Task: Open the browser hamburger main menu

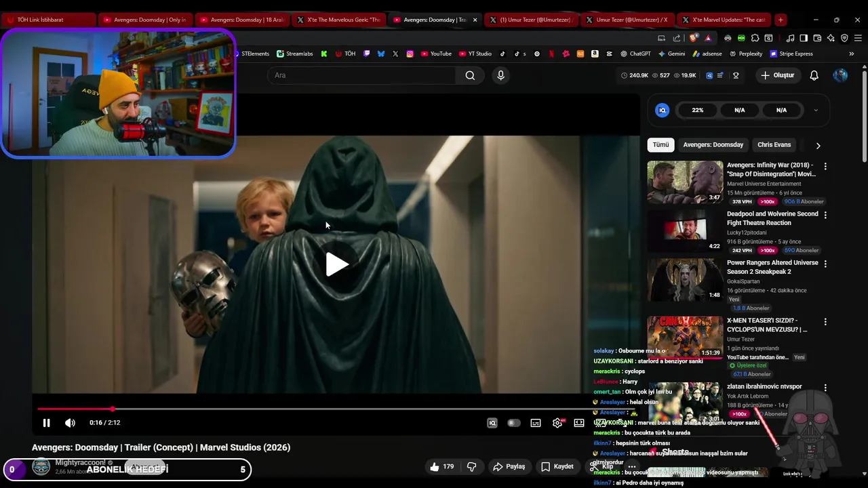Action: coord(858,38)
